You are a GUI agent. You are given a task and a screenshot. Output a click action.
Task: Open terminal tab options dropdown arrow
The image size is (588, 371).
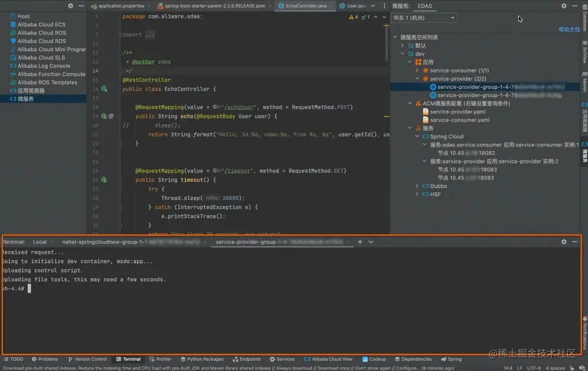(371, 242)
